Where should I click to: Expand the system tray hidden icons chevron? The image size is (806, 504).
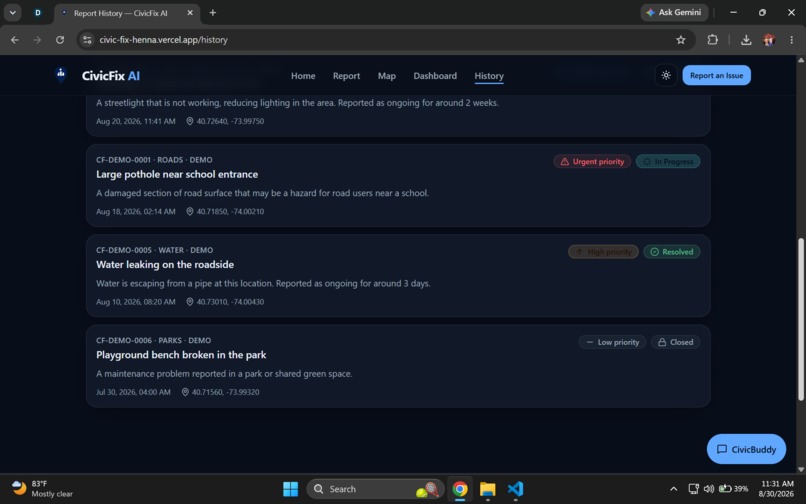pyautogui.click(x=673, y=489)
